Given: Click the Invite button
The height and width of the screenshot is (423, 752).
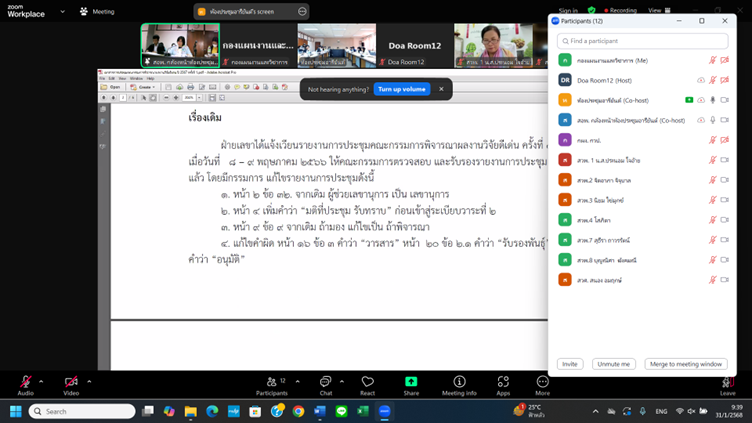Looking at the screenshot, I should click(570, 364).
